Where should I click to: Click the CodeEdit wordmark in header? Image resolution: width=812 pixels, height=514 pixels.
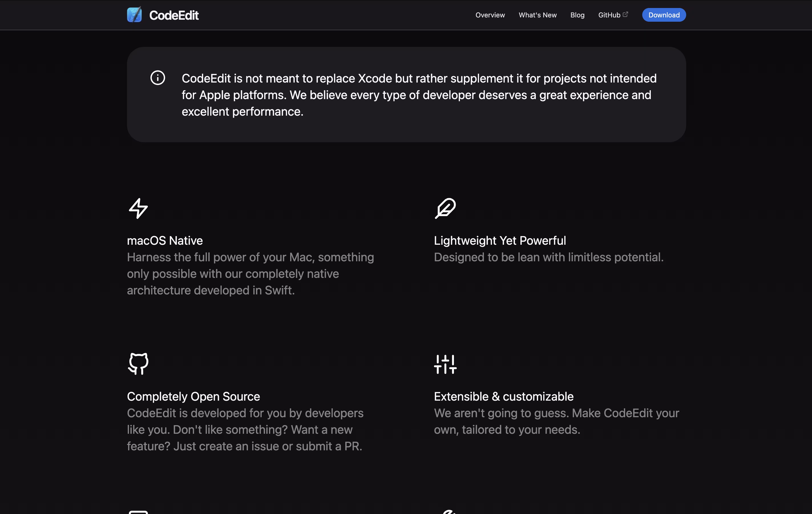coord(174,15)
